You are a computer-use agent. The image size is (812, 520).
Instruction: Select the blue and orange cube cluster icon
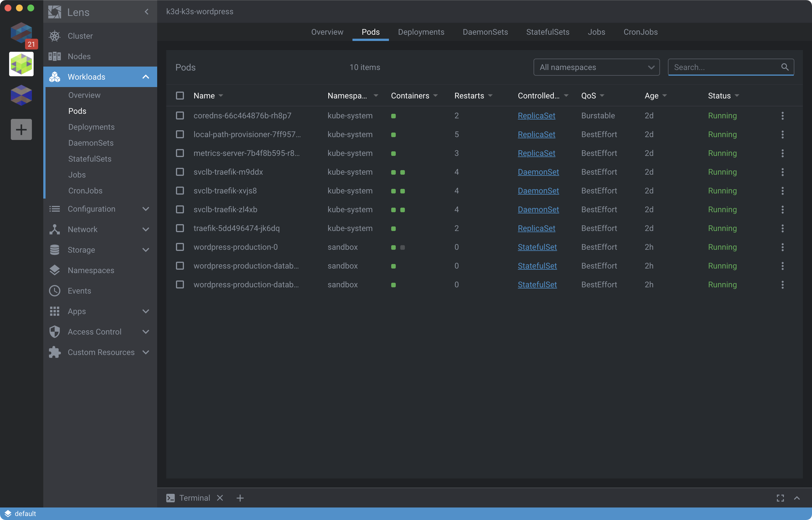coord(21,95)
